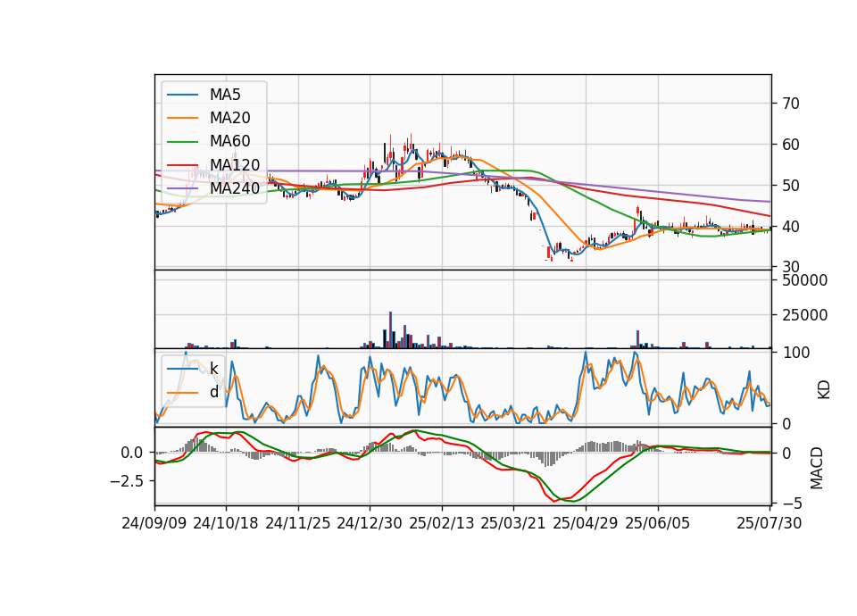Click the MACD vertical axis title
Image resolution: width=857 pixels, height=616 pixels.
tap(816, 468)
